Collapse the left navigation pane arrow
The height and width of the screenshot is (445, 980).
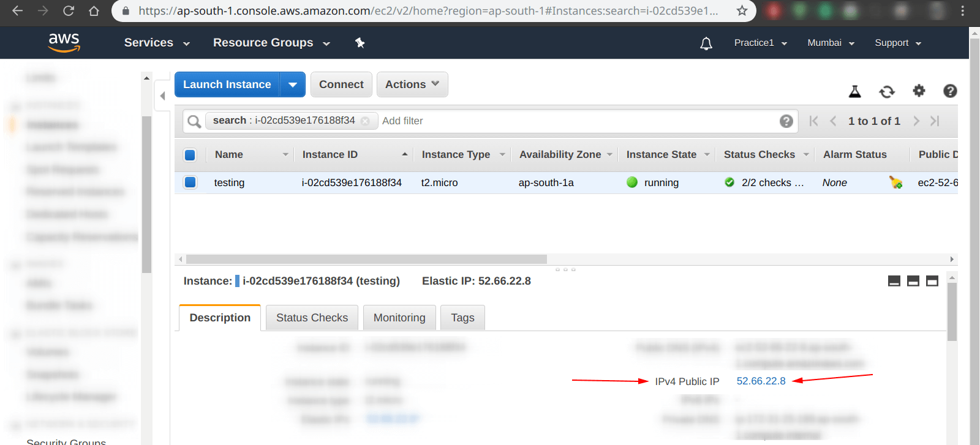click(x=162, y=96)
